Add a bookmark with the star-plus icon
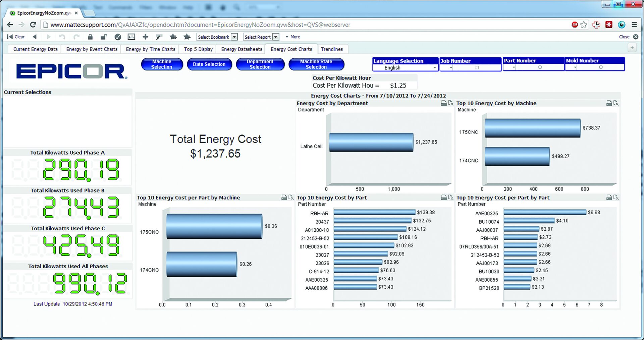The width and height of the screenshot is (644, 340). tap(173, 37)
